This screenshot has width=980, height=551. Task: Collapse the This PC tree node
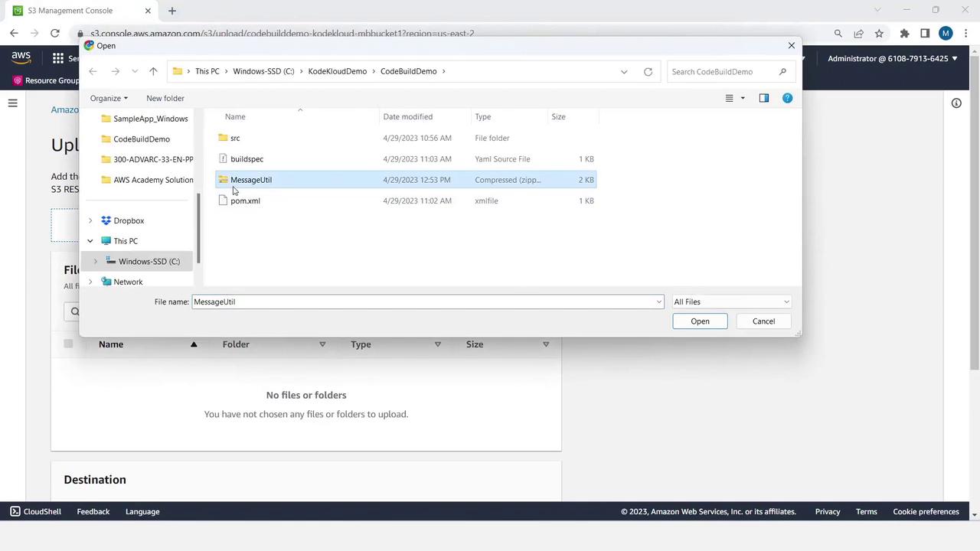90,241
